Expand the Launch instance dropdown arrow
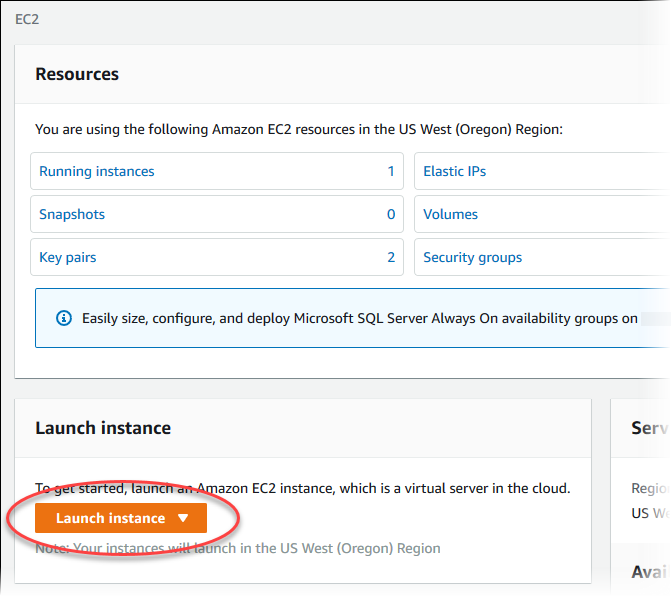 tap(182, 518)
